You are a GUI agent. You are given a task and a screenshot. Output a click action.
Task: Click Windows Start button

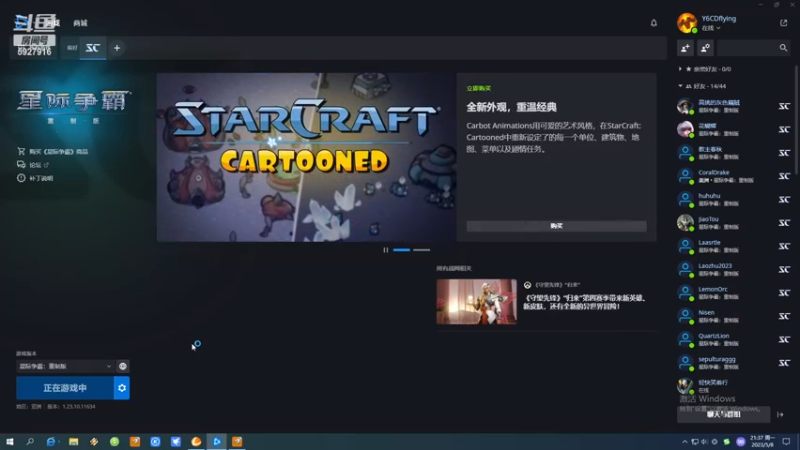[x=10, y=442]
